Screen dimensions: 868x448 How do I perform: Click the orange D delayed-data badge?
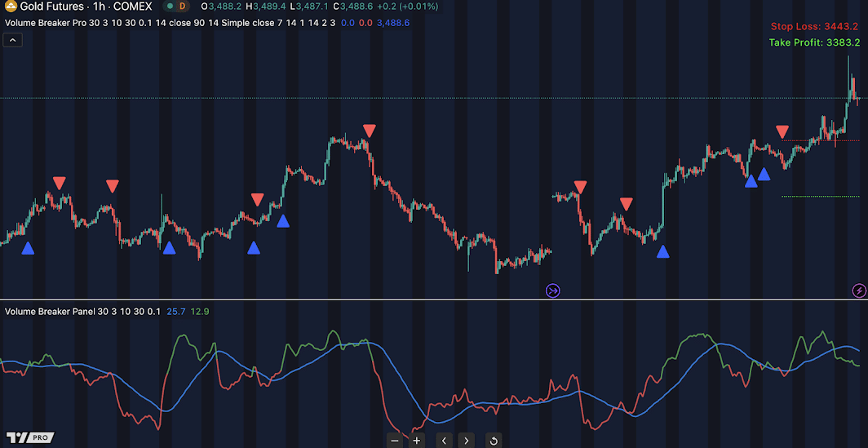pyautogui.click(x=184, y=7)
